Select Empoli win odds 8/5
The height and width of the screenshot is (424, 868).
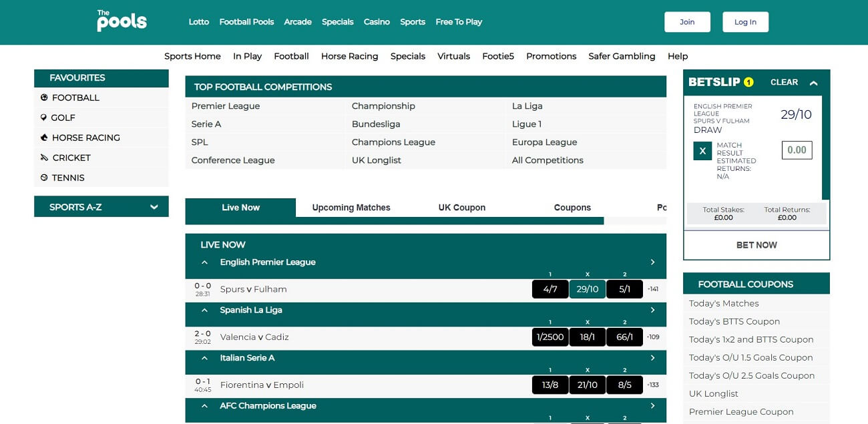624,385
